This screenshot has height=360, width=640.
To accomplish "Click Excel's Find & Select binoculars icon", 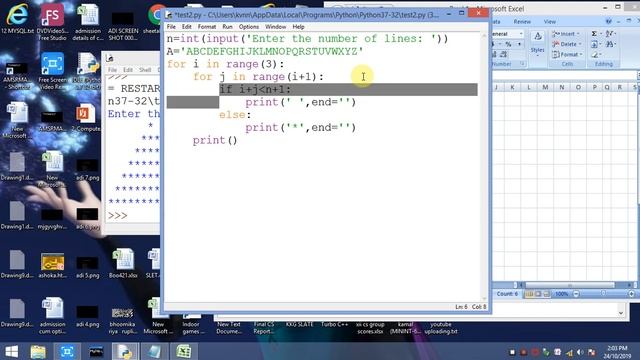I will point(609,44).
